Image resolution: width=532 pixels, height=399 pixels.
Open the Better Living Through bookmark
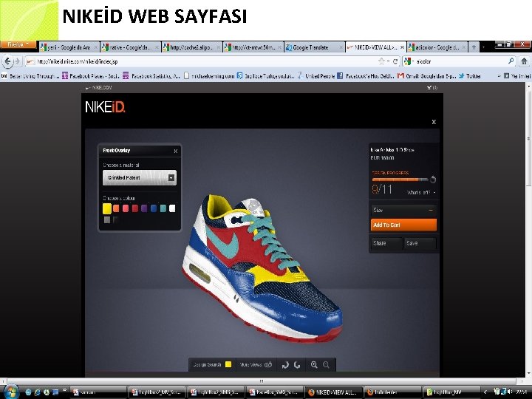point(30,76)
